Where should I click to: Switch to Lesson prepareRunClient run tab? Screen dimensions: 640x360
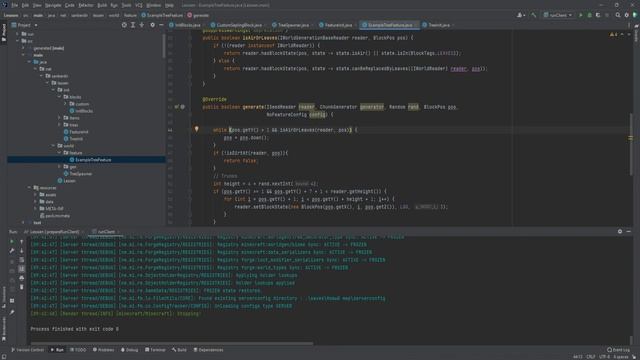click(53, 232)
